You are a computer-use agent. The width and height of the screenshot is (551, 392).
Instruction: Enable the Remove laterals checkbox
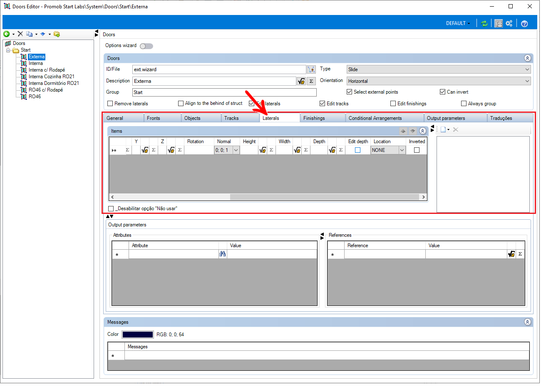(x=110, y=104)
